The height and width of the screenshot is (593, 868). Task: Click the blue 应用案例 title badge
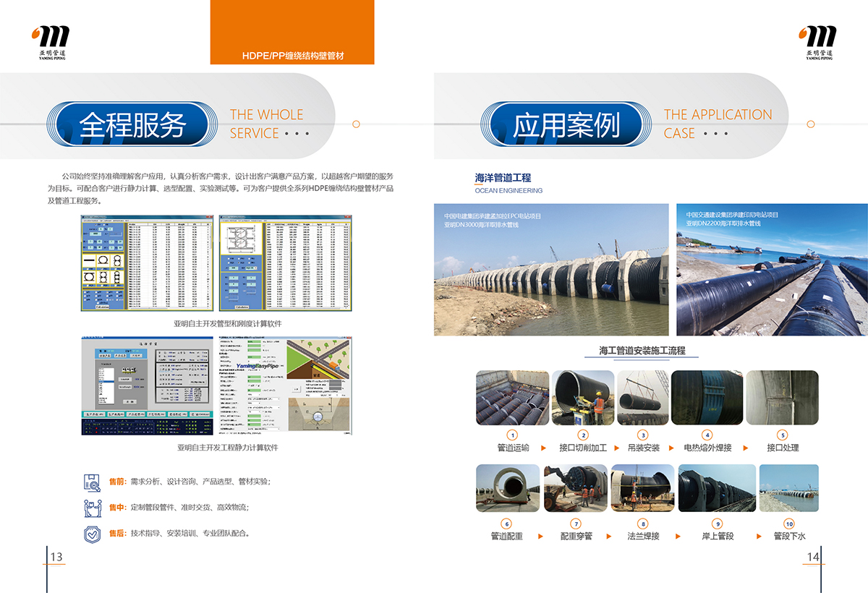pos(567,124)
